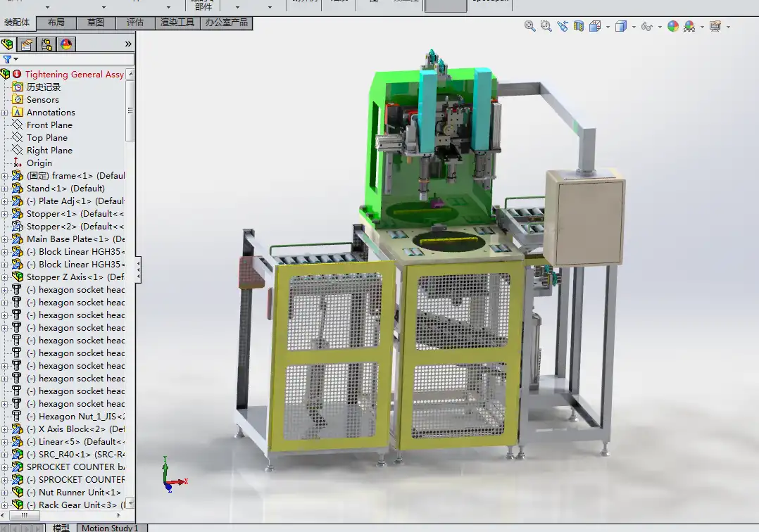Viewport: 759px width, 532px height.
Task: Click the Annotations folder icon
Action: (x=18, y=112)
